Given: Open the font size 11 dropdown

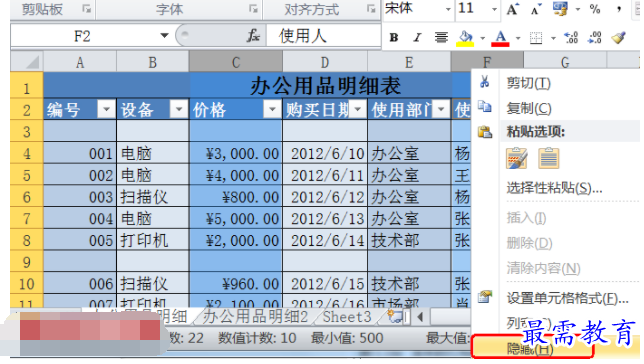Looking at the screenshot, I should pyautogui.click(x=494, y=9).
